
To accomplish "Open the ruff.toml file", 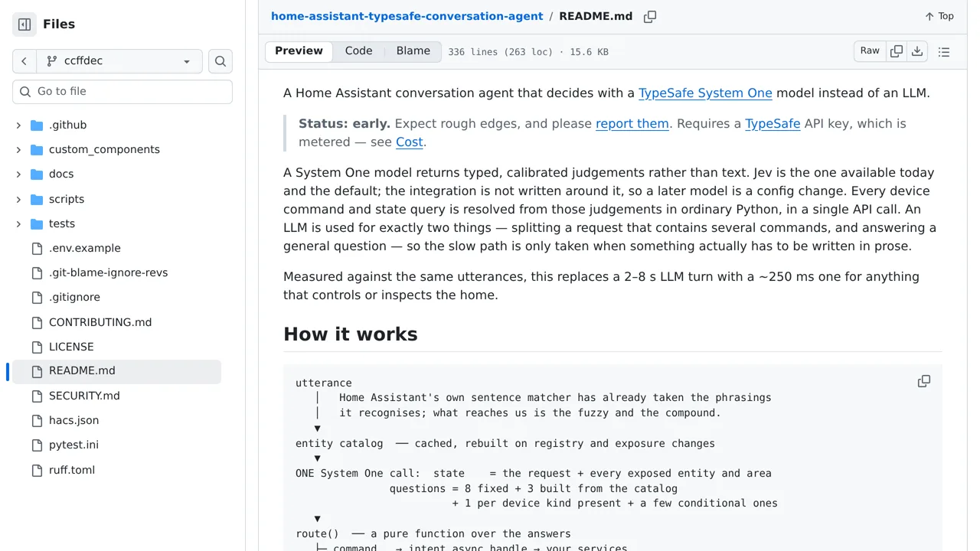I will point(72,470).
